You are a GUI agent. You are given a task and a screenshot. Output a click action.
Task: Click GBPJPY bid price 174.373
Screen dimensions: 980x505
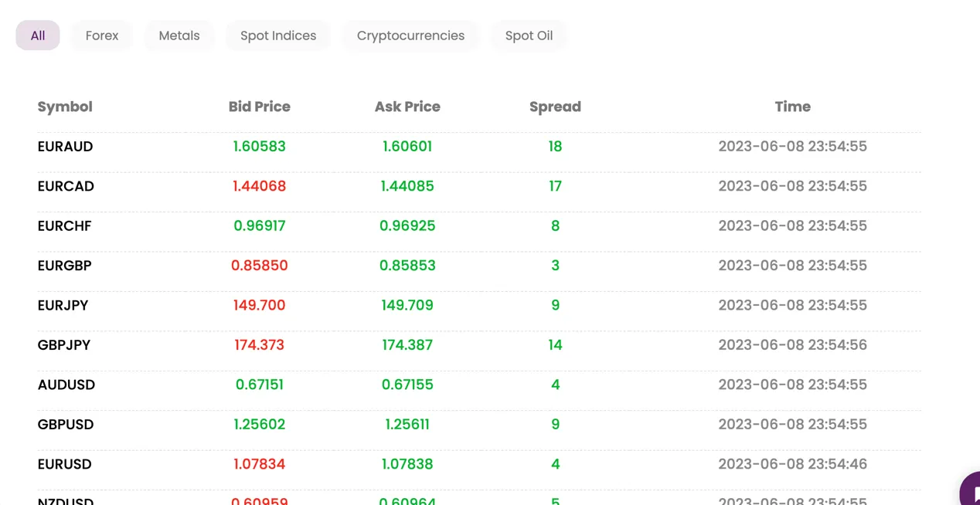pos(260,345)
